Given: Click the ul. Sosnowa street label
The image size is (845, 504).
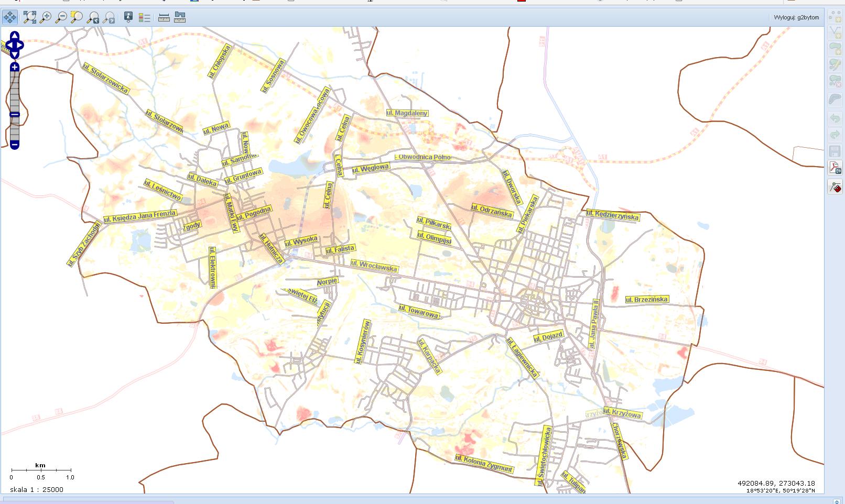Looking at the screenshot, I should tap(273, 76).
